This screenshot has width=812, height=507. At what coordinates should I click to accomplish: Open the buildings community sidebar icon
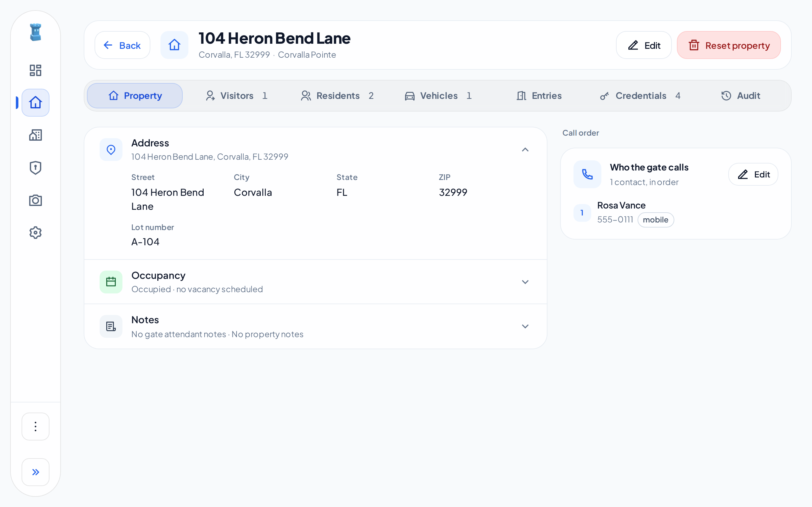click(35, 135)
